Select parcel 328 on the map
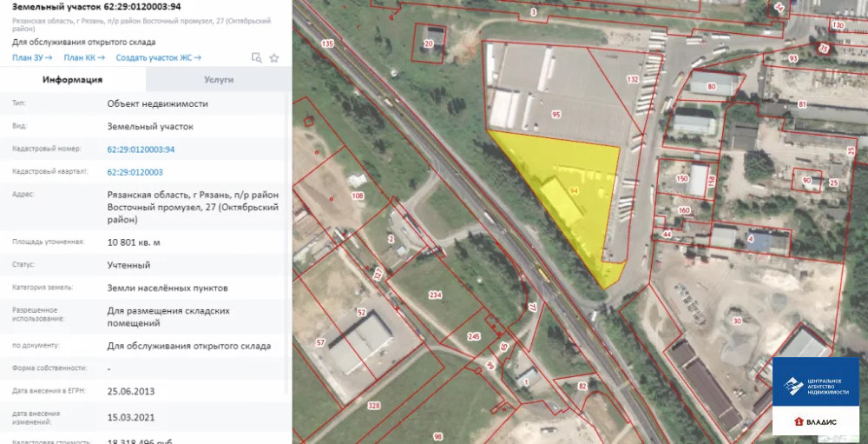Image resolution: width=868 pixels, height=444 pixels. click(374, 406)
